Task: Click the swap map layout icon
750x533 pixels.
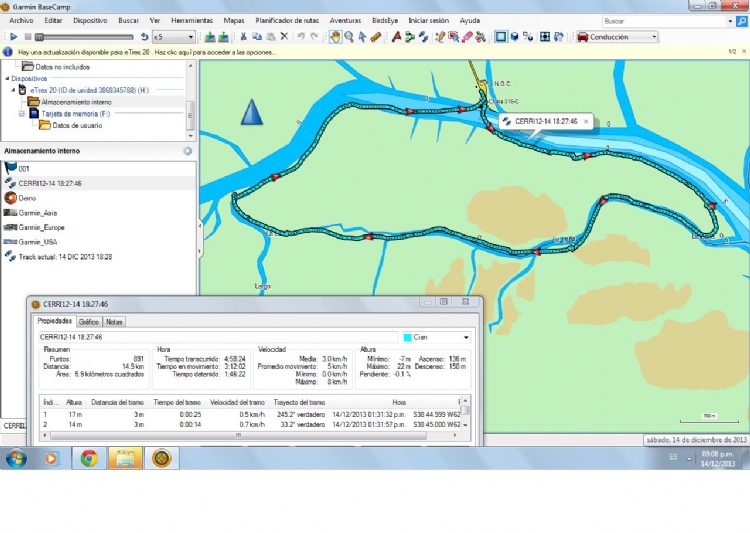Action: click(x=558, y=37)
